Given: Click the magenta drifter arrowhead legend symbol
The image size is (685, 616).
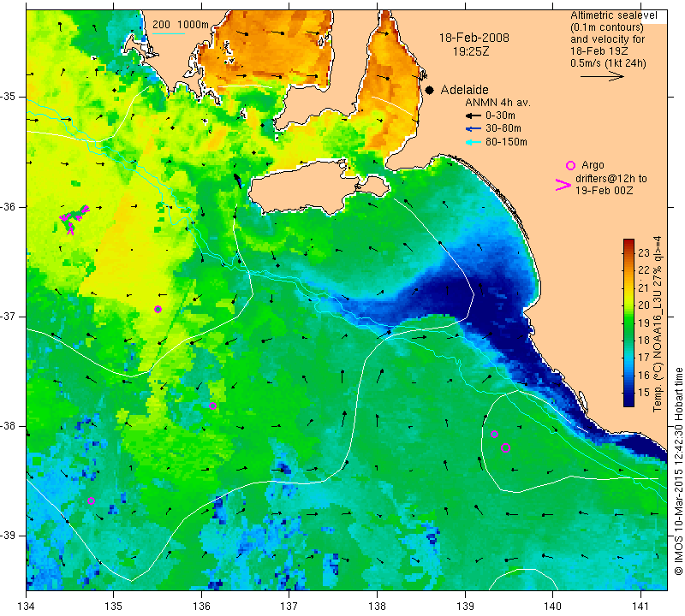Looking at the screenshot, I should click(563, 185).
